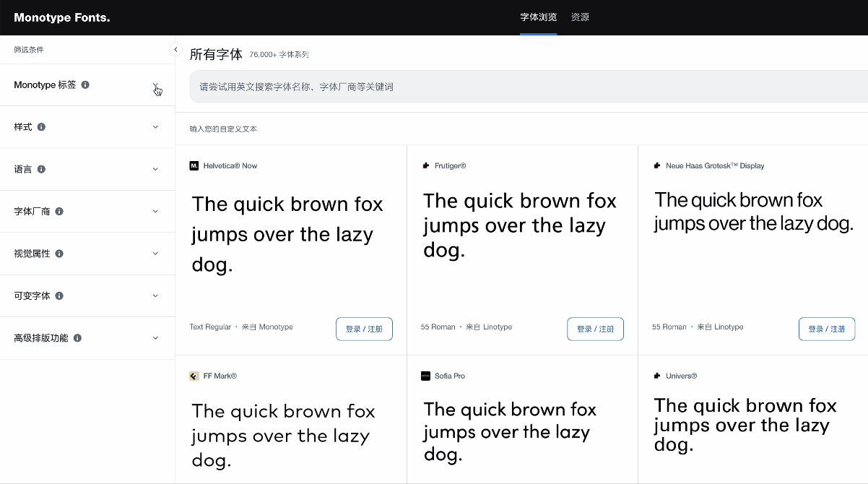Collapse the filter sidebar with arrow icon
The height and width of the screenshot is (484, 868).
point(175,49)
